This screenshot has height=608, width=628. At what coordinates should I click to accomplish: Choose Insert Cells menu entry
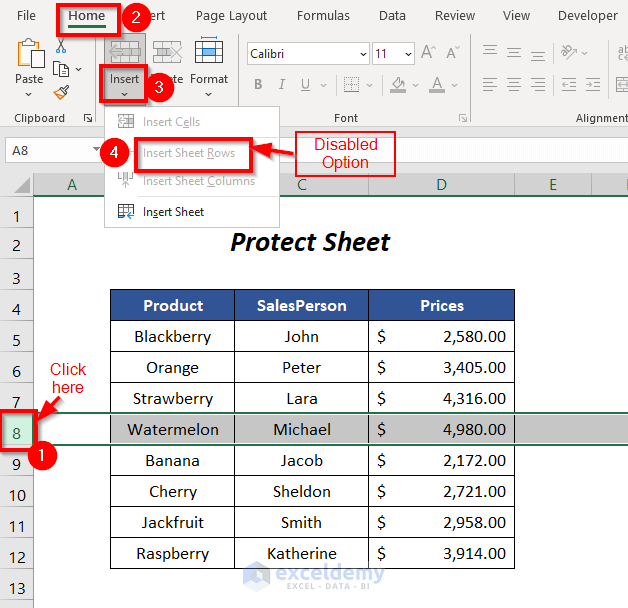192,122
